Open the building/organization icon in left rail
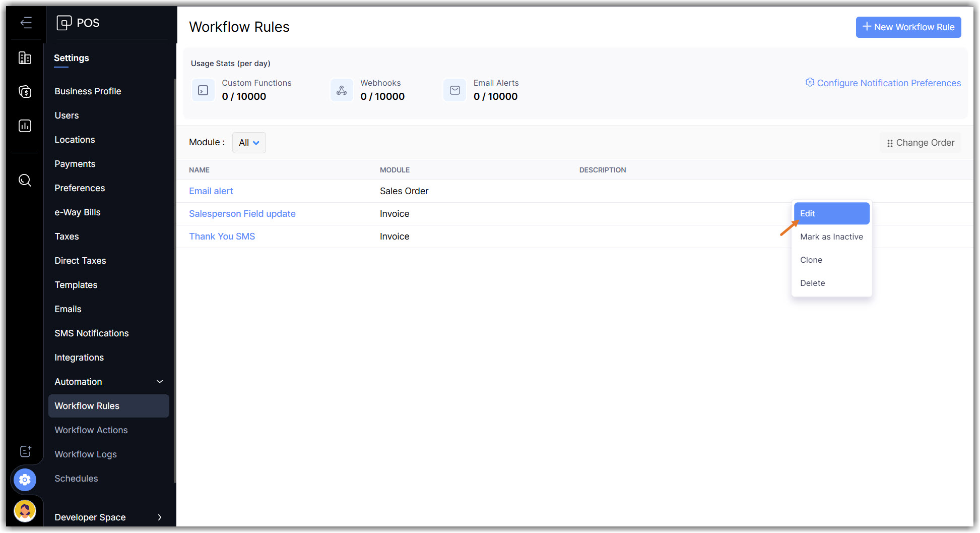Image resolution: width=980 pixels, height=533 pixels. 25,58
